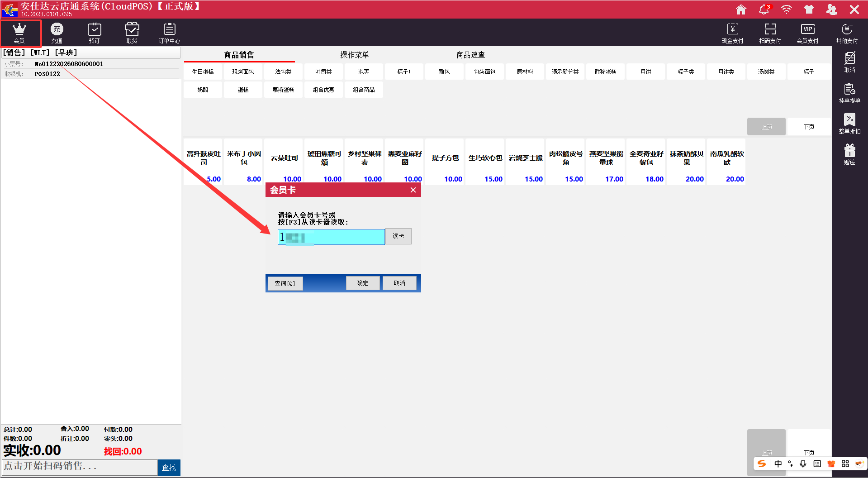Click the 取货 pickup icon
Viewport: 868px width, 478px height.
132,33
